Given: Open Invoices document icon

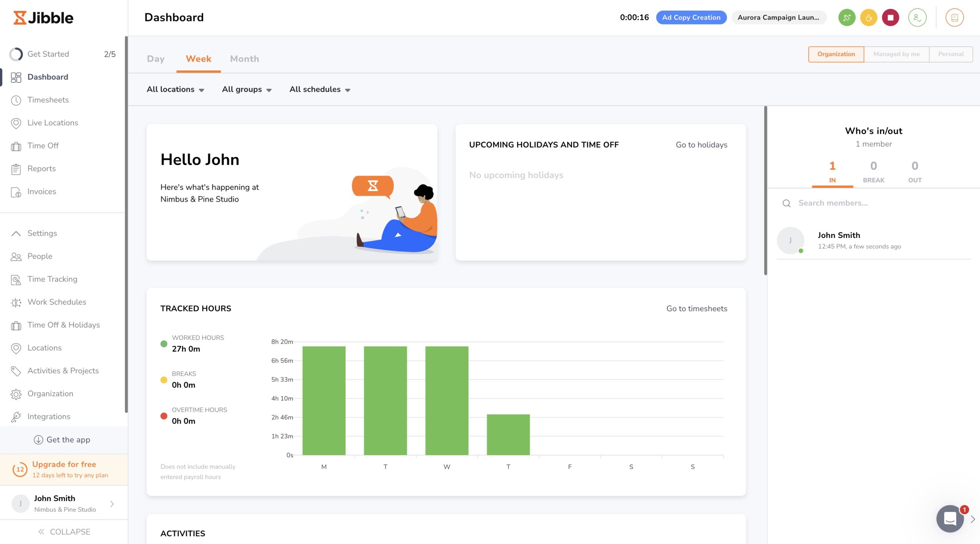Looking at the screenshot, I should pos(16,192).
